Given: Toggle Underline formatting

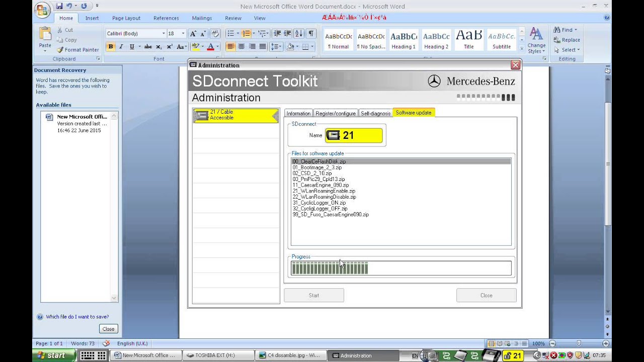Looking at the screenshot, I should click(132, 47).
